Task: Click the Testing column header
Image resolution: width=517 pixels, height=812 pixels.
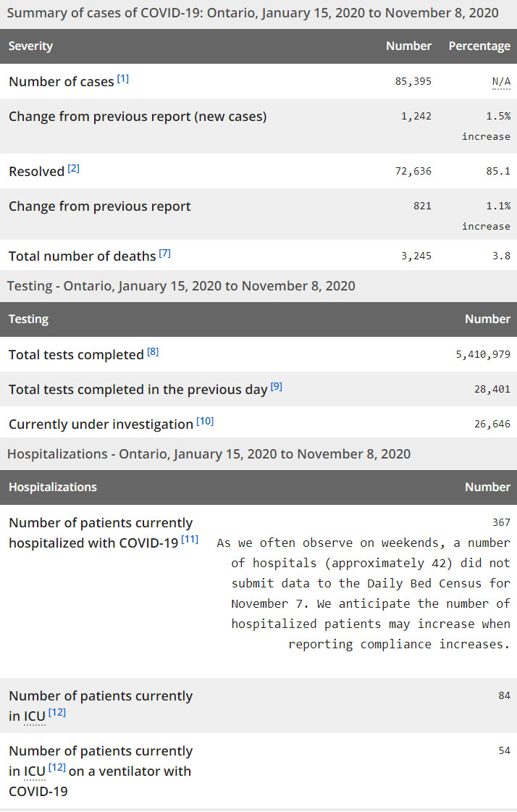Action: point(28,319)
